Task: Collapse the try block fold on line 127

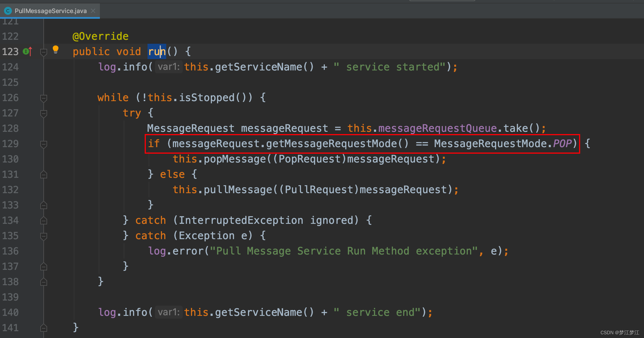Action: click(x=44, y=114)
